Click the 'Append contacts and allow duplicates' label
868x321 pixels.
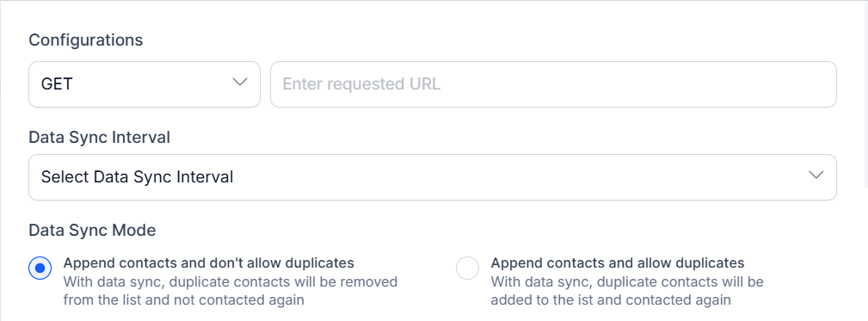click(x=617, y=262)
